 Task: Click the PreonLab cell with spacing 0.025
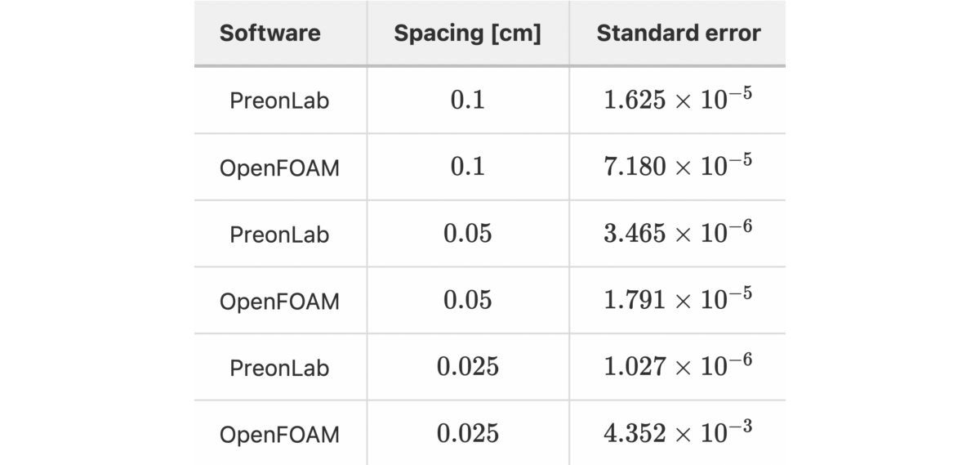(x=279, y=368)
